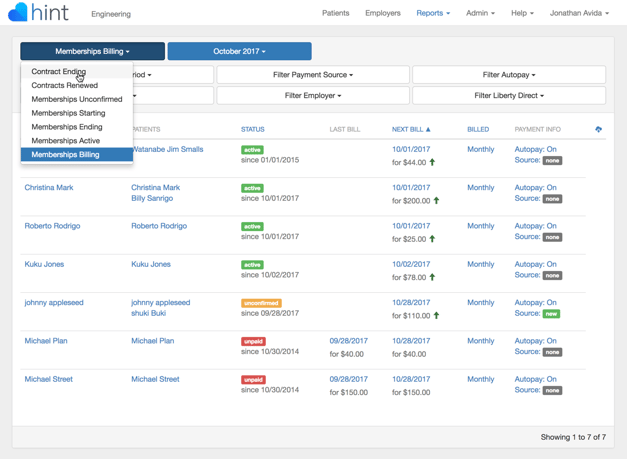Click the hint cloud logo

18,12
